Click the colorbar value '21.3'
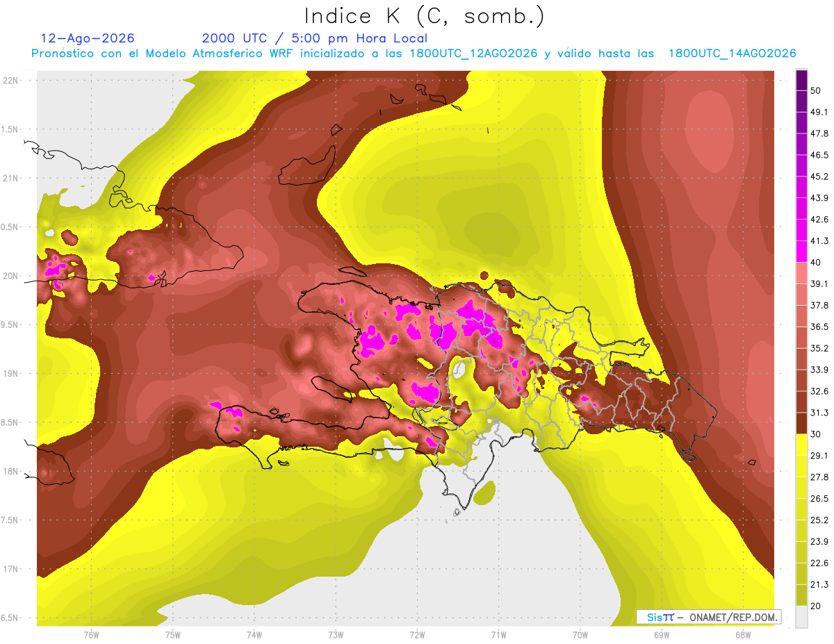Viewport: 834px width, 644px height. click(x=819, y=584)
